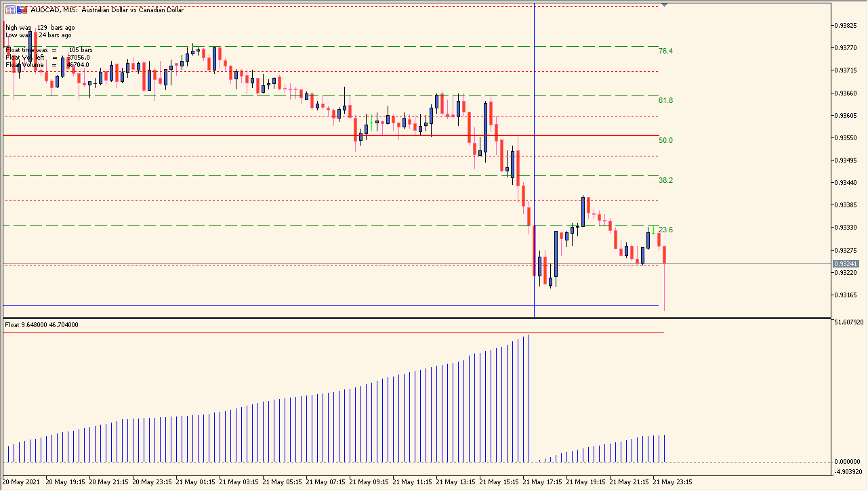This screenshot has height=491, width=868.
Task: Click the '21 May 11:15' time axis label
Action: [413, 482]
